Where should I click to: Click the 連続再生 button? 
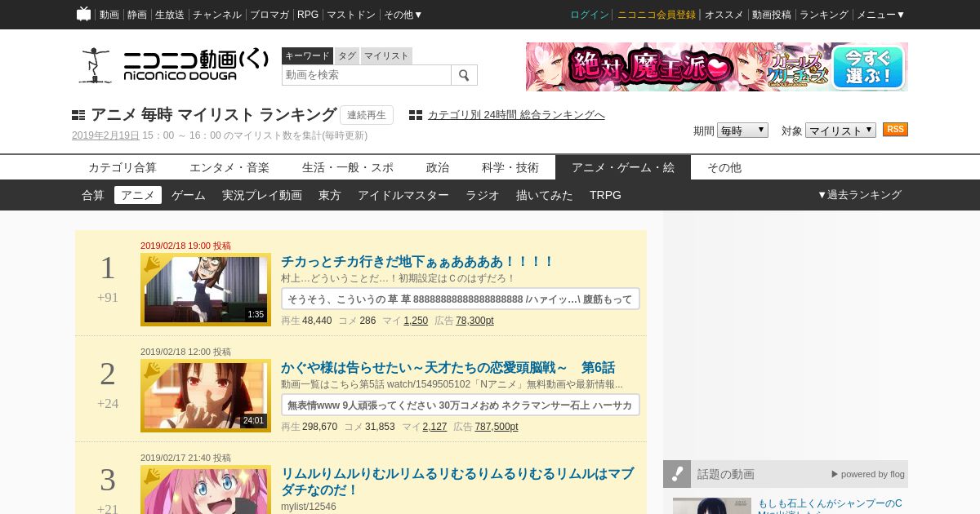coord(367,115)
